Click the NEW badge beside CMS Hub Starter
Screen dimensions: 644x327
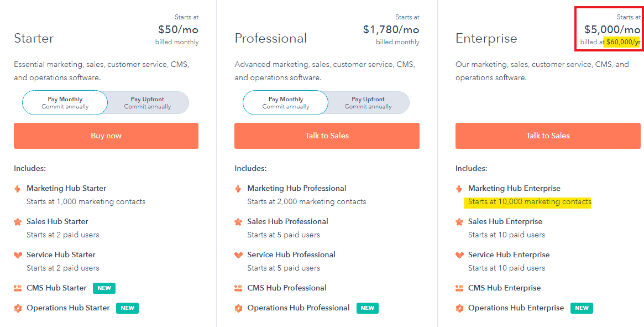pos(104,288)
